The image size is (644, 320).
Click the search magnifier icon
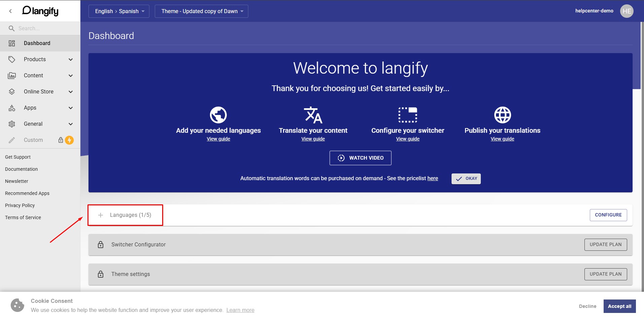click(x=12, y=28)
